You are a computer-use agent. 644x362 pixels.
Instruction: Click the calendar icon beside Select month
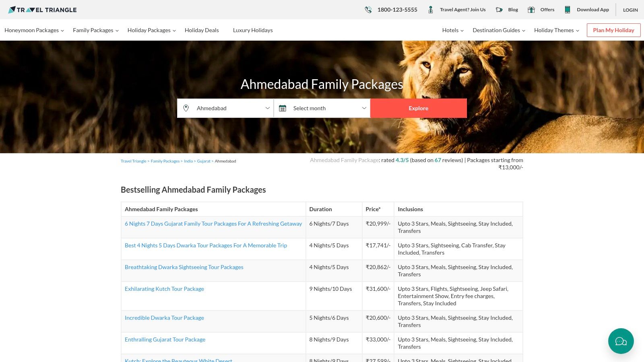point(283,108)
